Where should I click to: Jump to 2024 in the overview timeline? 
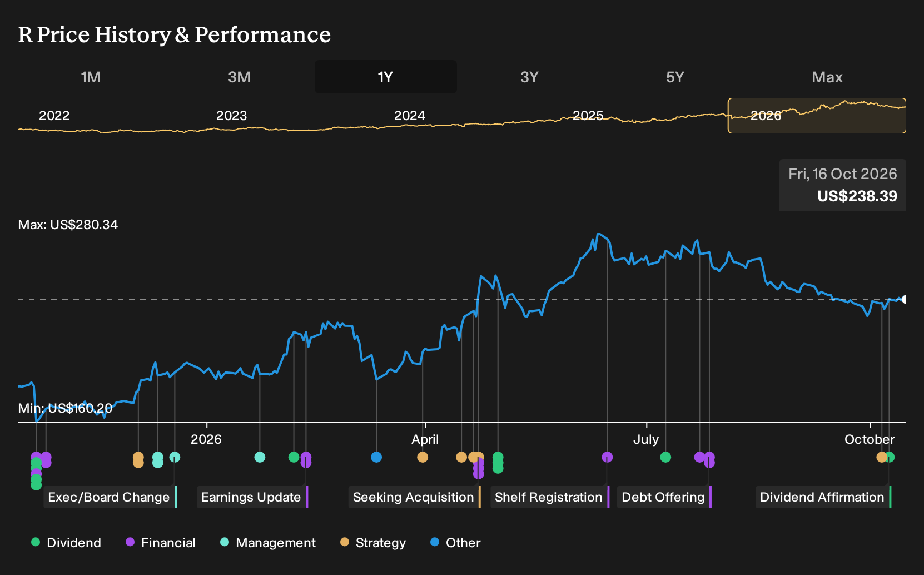(410, 116)
